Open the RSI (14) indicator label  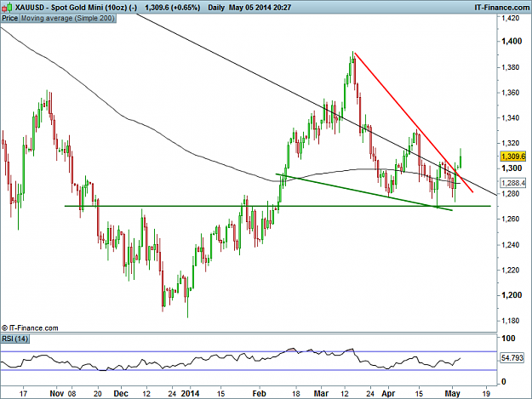(15, 339)
